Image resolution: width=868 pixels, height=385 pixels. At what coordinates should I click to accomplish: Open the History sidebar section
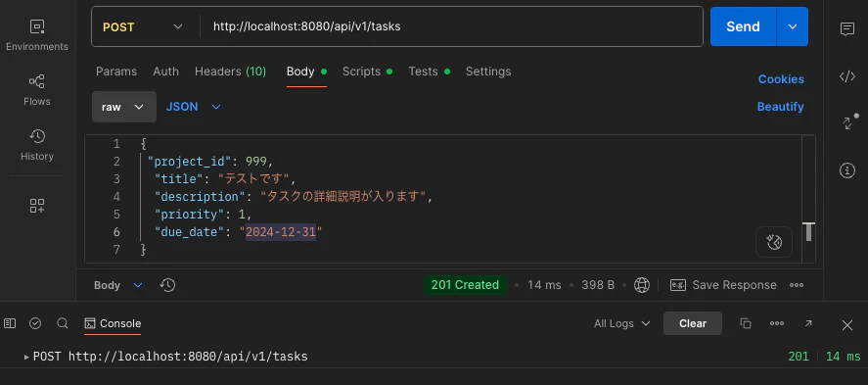pos(37,145)
